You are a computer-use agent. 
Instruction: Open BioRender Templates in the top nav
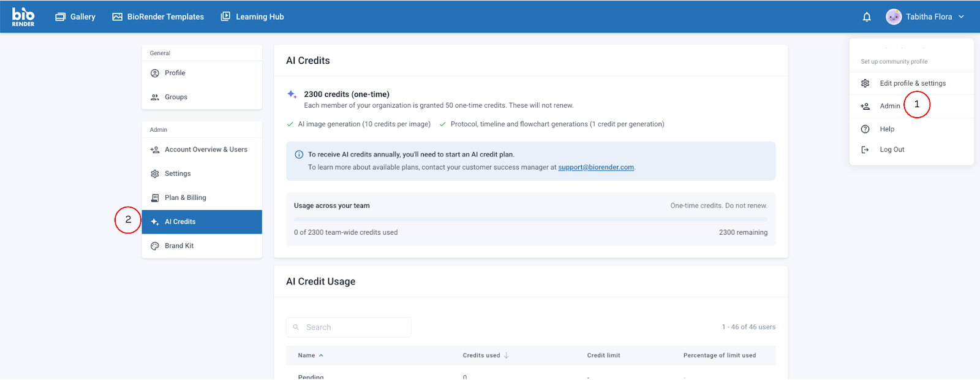[x=158, y=17]
